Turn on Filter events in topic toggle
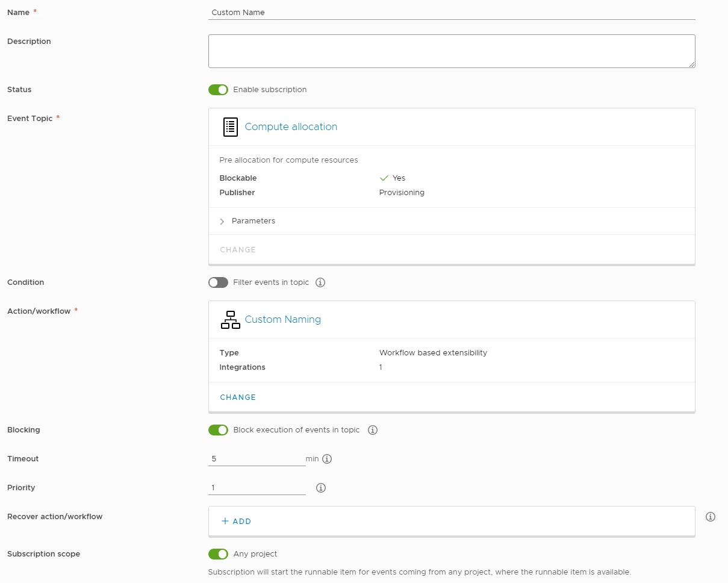This screenshot has height=583, width=728. click(218, 282)
